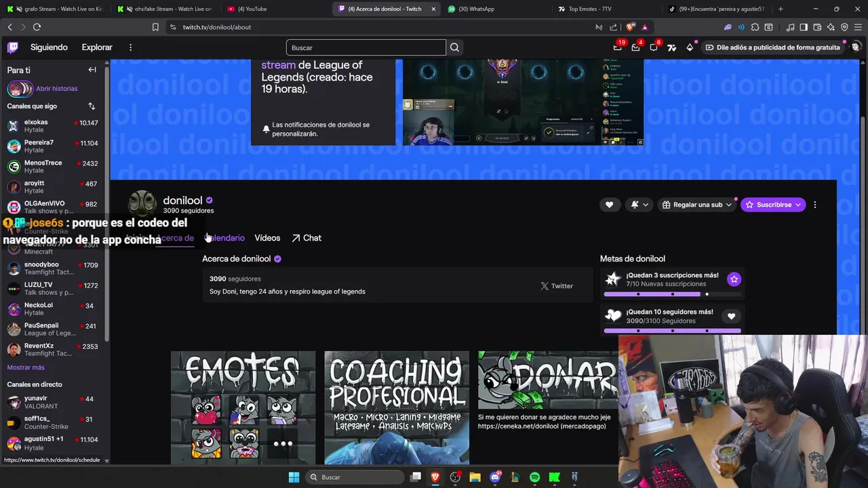Open channel three-dot options menu

coord(814,205)
